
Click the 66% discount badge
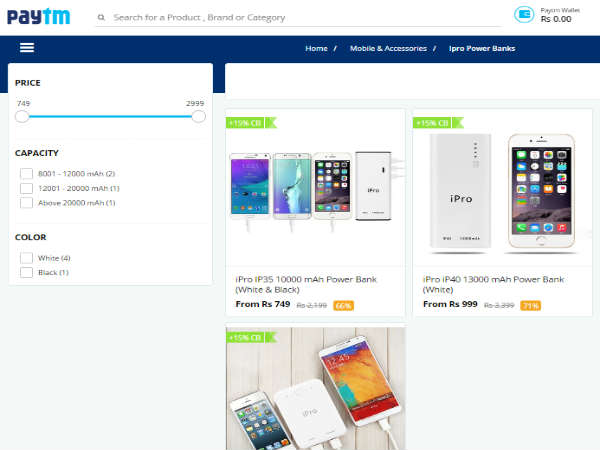(343, 305)
